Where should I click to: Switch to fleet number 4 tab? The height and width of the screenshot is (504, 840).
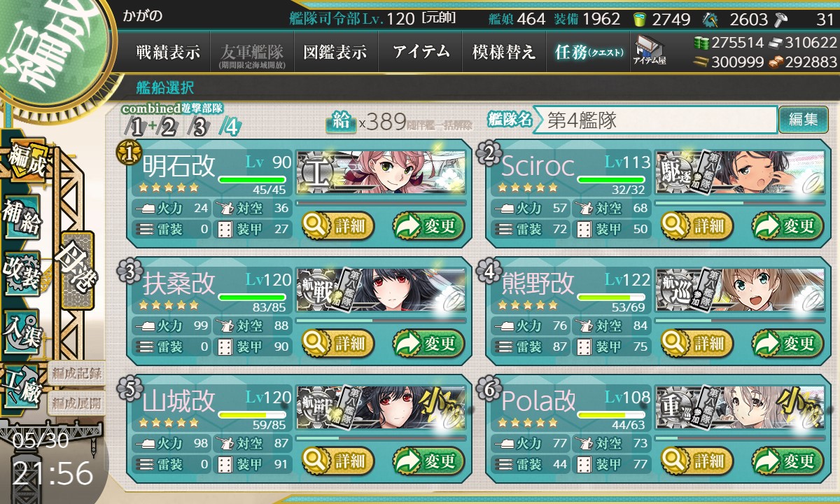tap(230, 127)
